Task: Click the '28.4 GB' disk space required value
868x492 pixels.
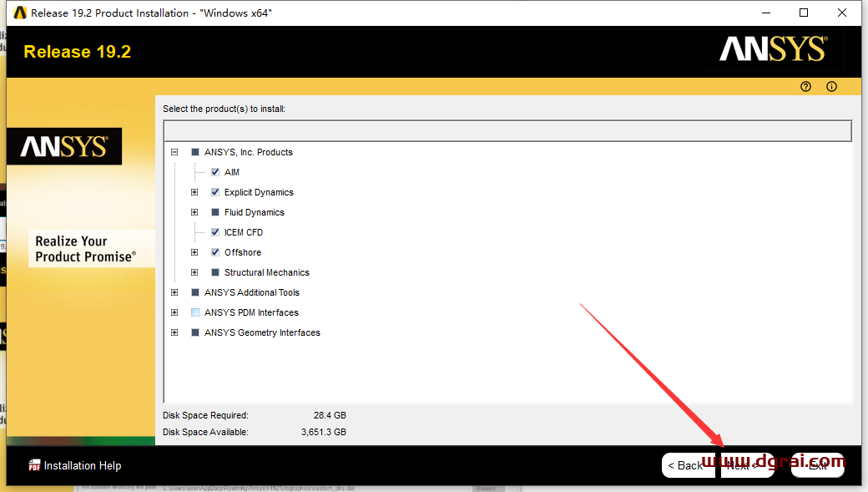Action: (x=330, y=415)
